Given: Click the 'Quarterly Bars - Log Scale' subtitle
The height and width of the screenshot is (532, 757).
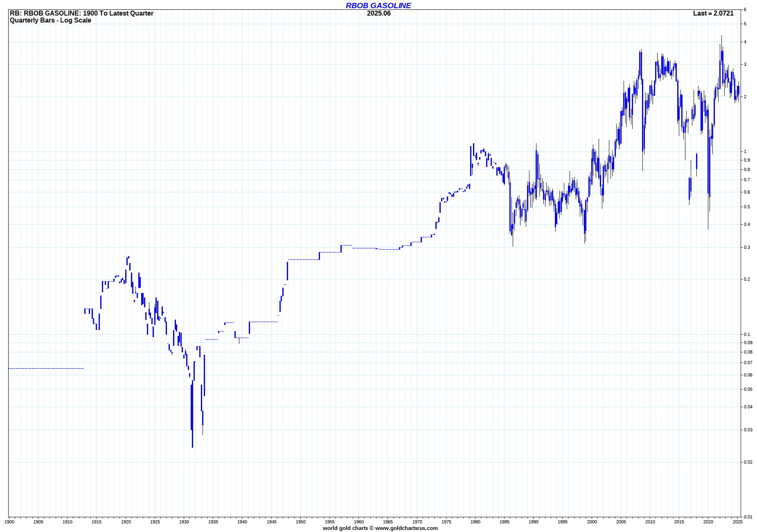Looking at the screenshot, I should click(x=50, y=20).
